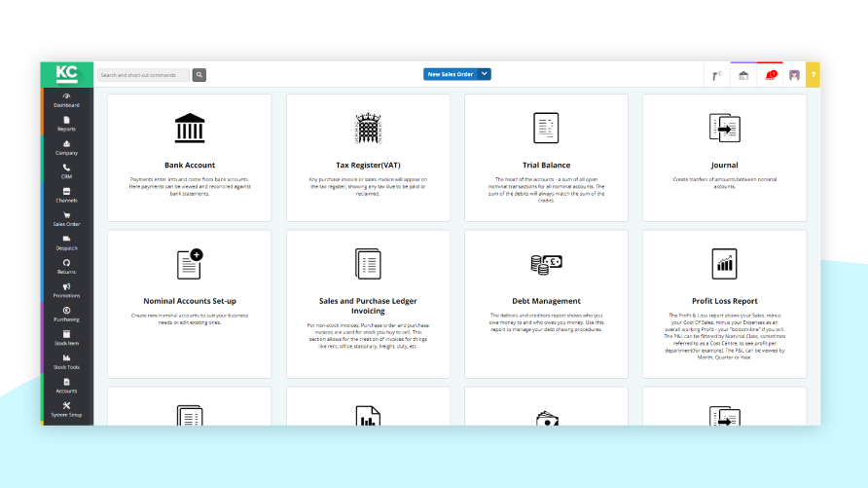Open the Tax Register(VAT) title
The height and width of the screenshot is (488, 868).
(x=368, y=165)
